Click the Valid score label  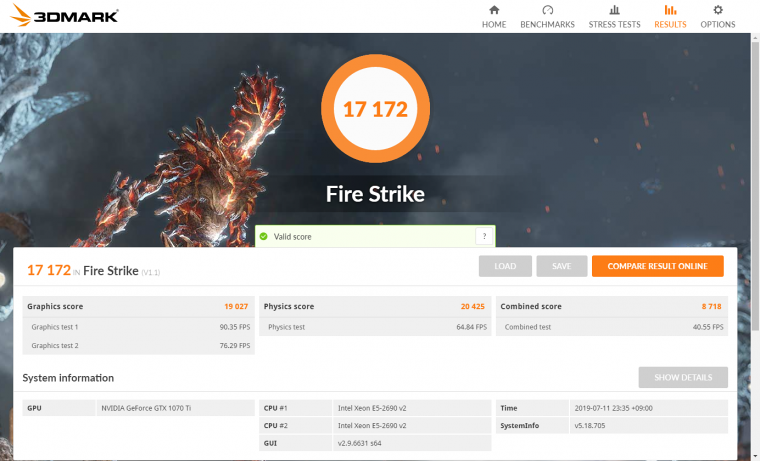point(292,237)
